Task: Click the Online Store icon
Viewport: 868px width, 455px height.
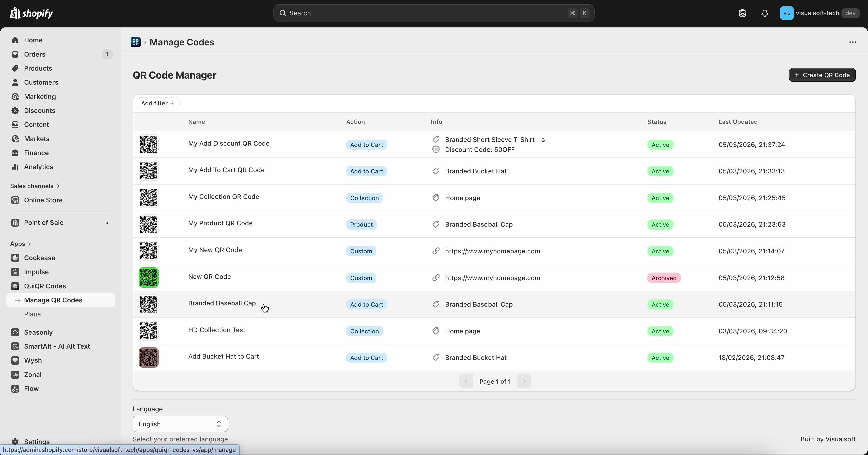Action: [15, 200]
